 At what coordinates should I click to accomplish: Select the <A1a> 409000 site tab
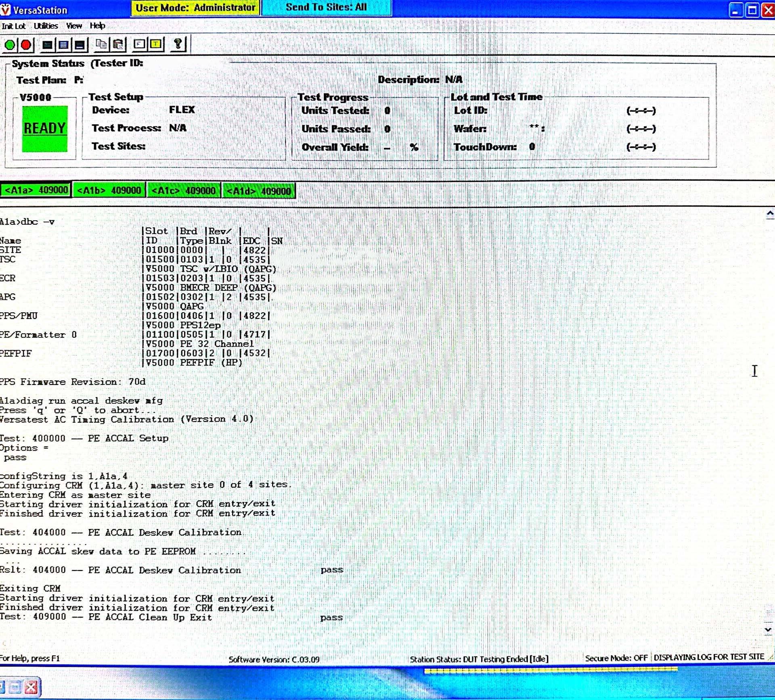click(36, 190)
